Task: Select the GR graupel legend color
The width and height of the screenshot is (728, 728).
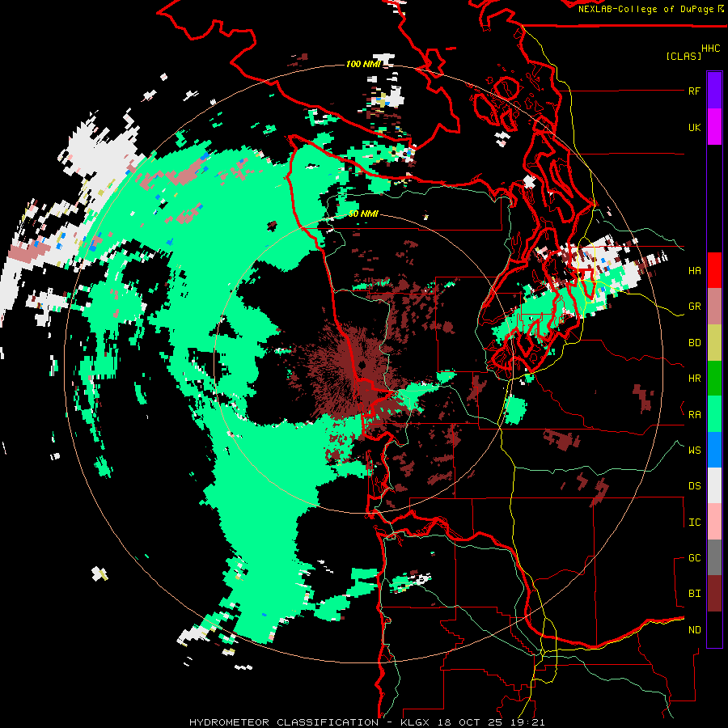Action: 714,306
